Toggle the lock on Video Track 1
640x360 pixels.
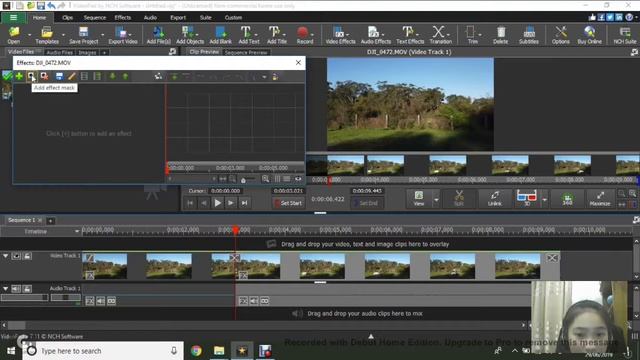tap(27, 256)
